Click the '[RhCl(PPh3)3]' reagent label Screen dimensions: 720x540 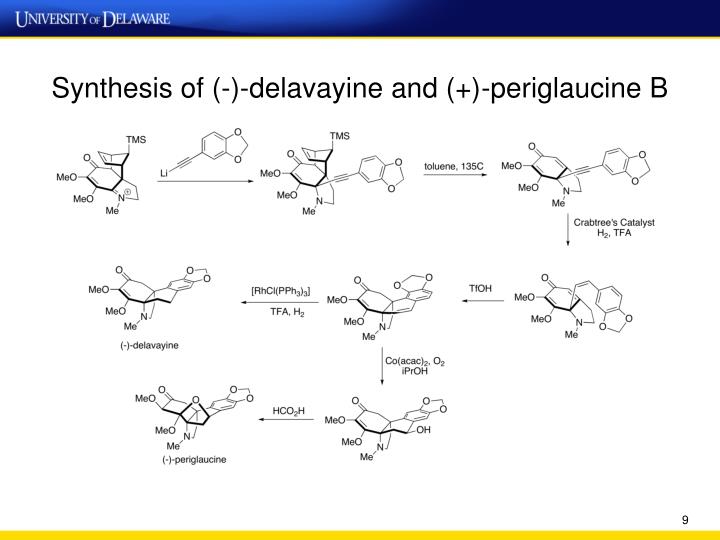coord(281,291)
